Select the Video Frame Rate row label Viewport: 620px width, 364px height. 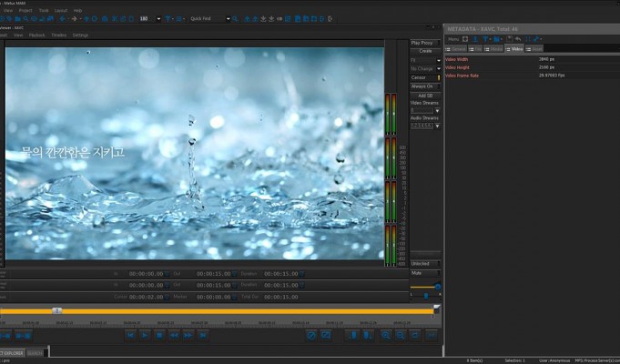462,76
